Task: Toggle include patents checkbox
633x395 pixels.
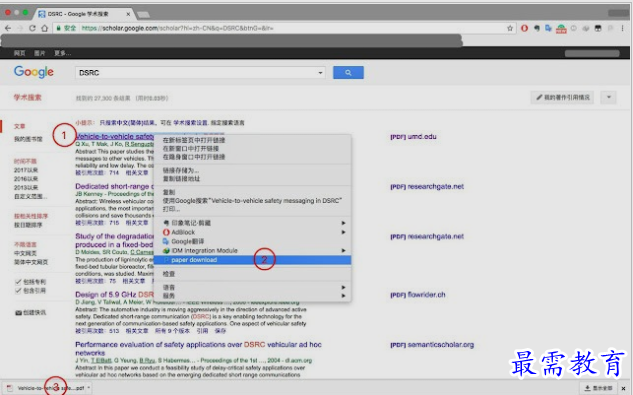Action: coord(18,282)
